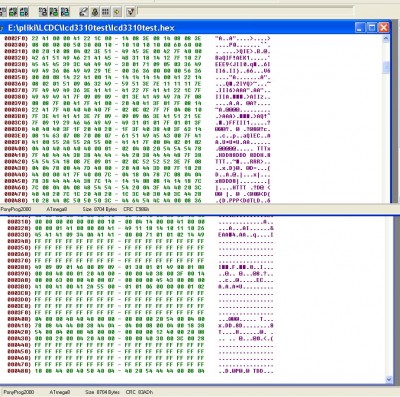The image size is (400, 397).
Task: Select address 000400 row in lcd3310test.hex window
Action: [x=137, y=149]
